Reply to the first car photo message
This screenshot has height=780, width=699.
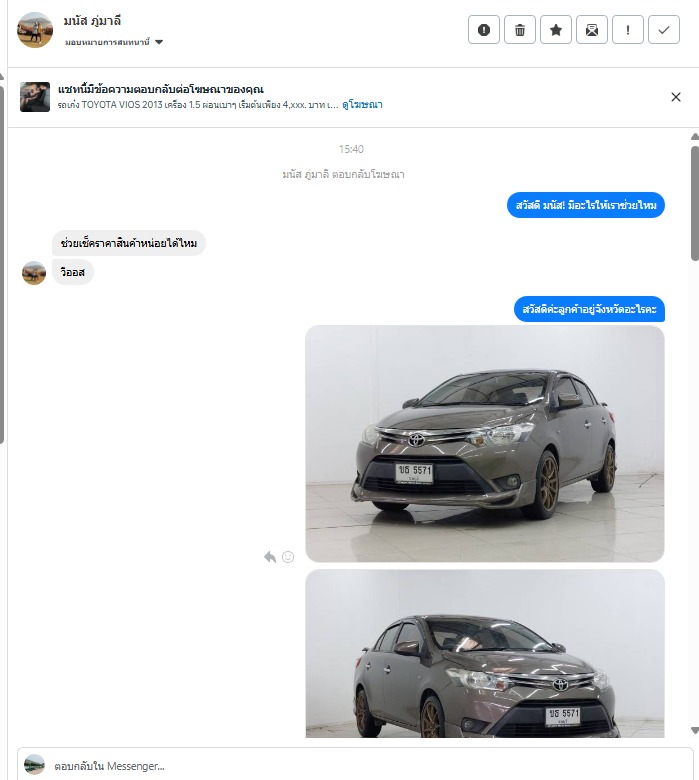270,557
